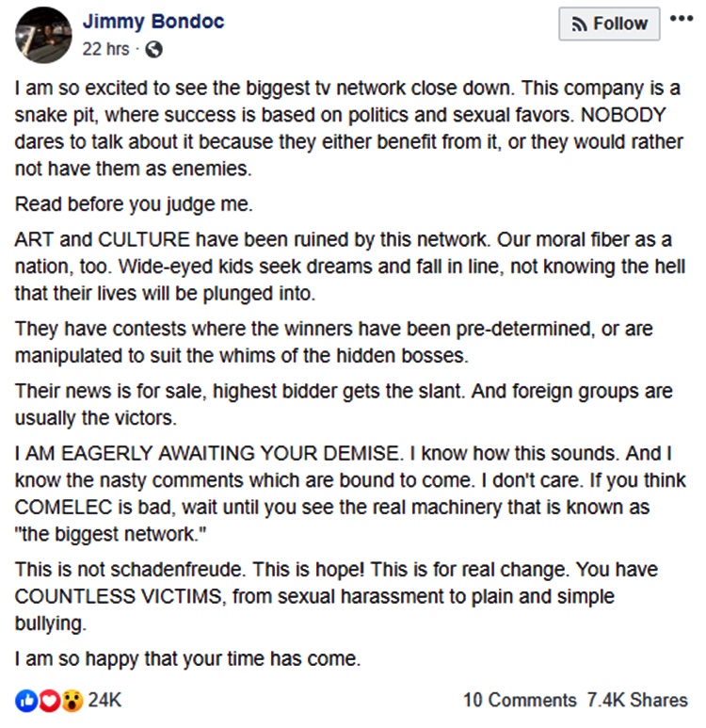706x728 pixels.
Task: Click the words 'ART and CULTURE' in the post
Action: (x=103, y=239)
